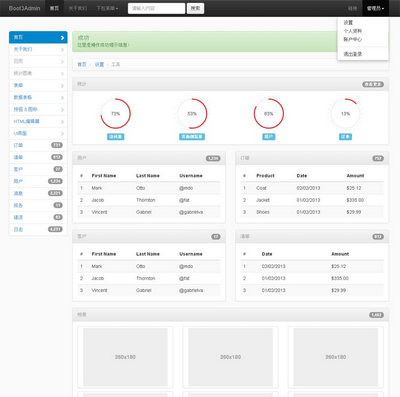
Task: Click the 2,221 badge on sidebar 消息 row
Action: point(55,193)
